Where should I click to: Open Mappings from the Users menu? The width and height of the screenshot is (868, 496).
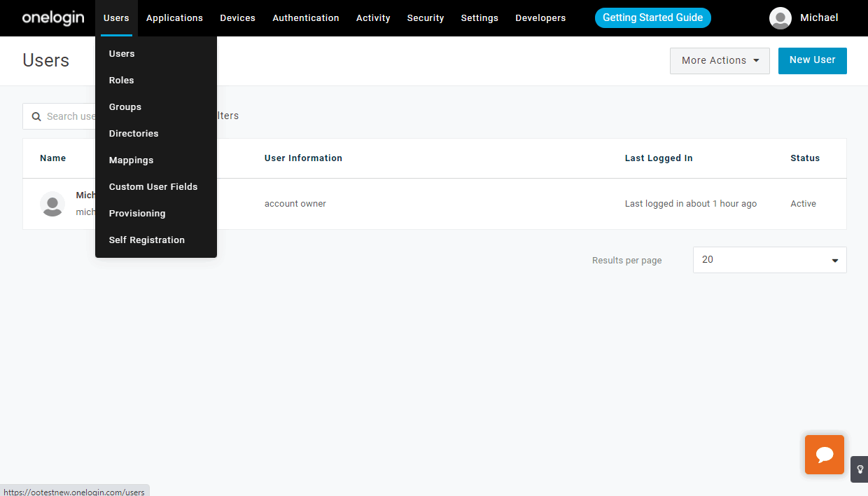tap(131, 160)
